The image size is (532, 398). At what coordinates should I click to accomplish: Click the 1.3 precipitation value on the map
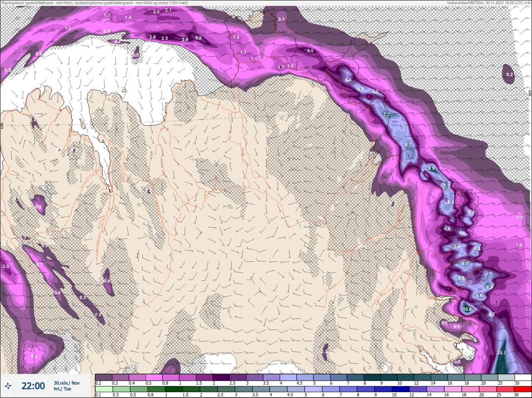[x=236, y=37]
